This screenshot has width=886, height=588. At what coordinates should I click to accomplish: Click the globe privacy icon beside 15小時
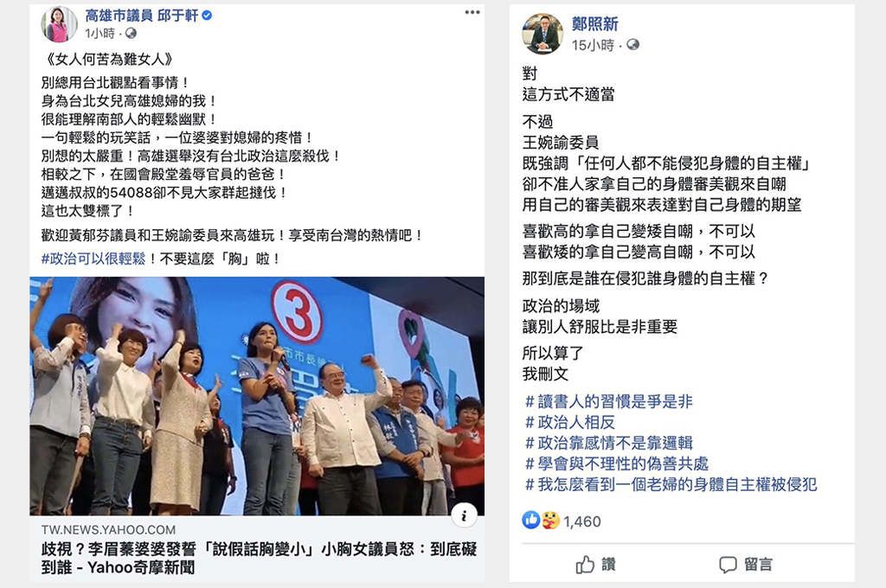tap(632, 45)
